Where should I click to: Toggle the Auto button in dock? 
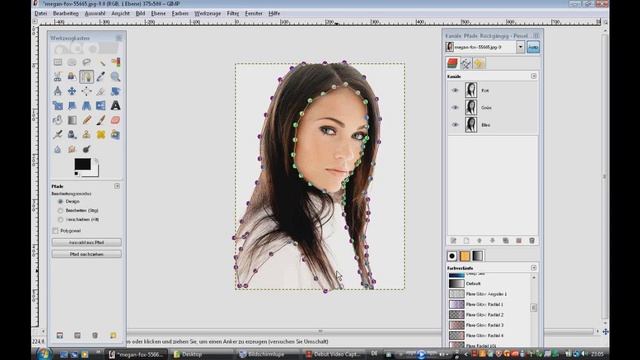coord(533,47)
